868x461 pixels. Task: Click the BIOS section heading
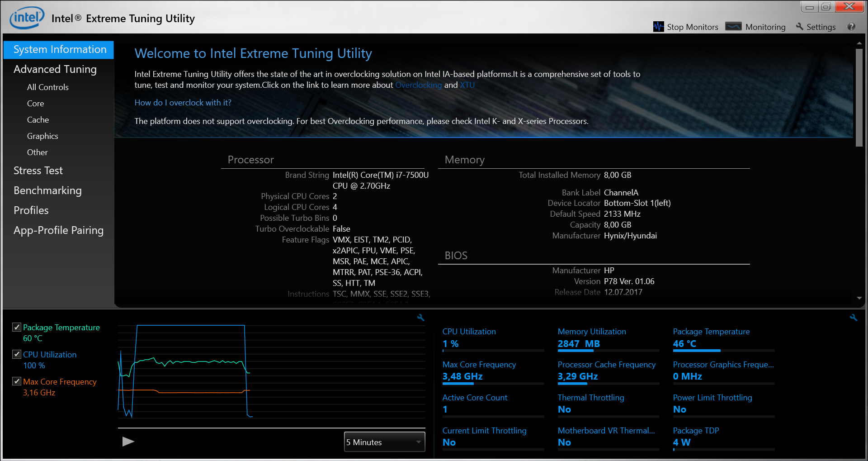coord(456,256)
